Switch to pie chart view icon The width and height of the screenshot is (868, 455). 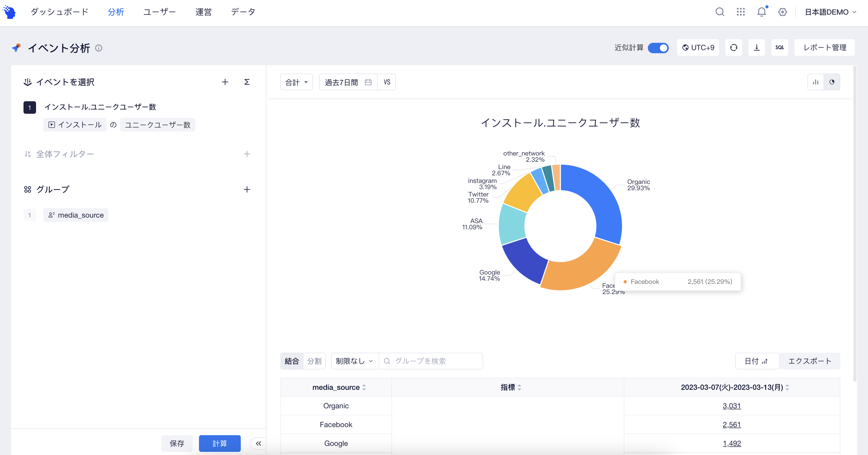(x=832, y=82)
